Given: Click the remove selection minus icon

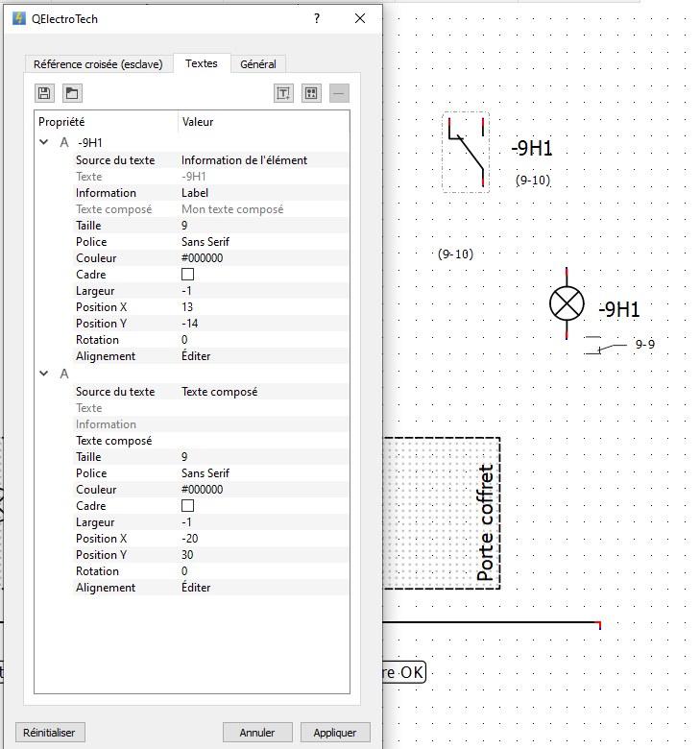Looking at the screenshot, I should [x=339, y=93].
